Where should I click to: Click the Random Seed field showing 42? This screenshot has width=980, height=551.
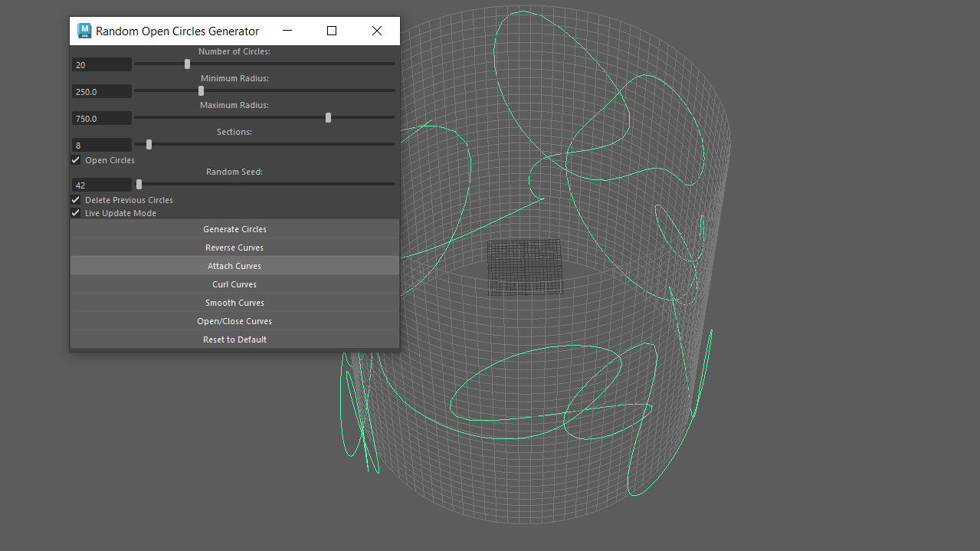101,185
